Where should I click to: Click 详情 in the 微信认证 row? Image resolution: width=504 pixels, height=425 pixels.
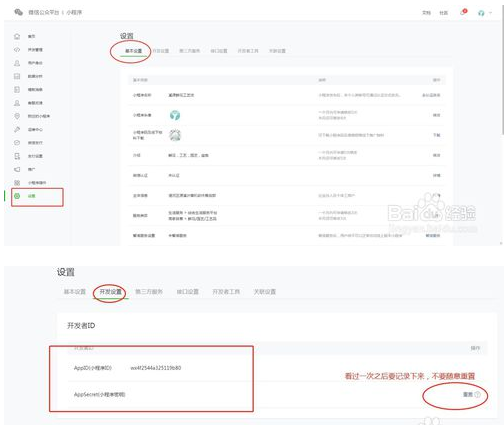pyautogui.click(x=437, y=175)
